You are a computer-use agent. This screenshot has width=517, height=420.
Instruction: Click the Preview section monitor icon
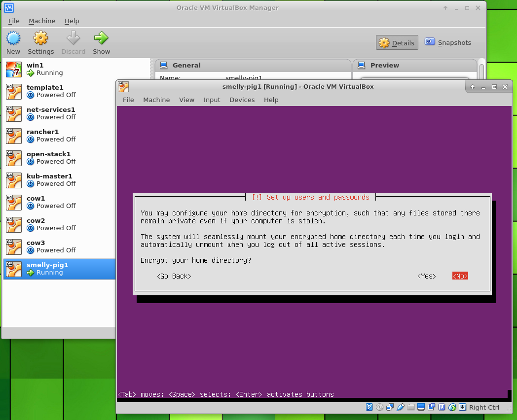coord(362,65)
